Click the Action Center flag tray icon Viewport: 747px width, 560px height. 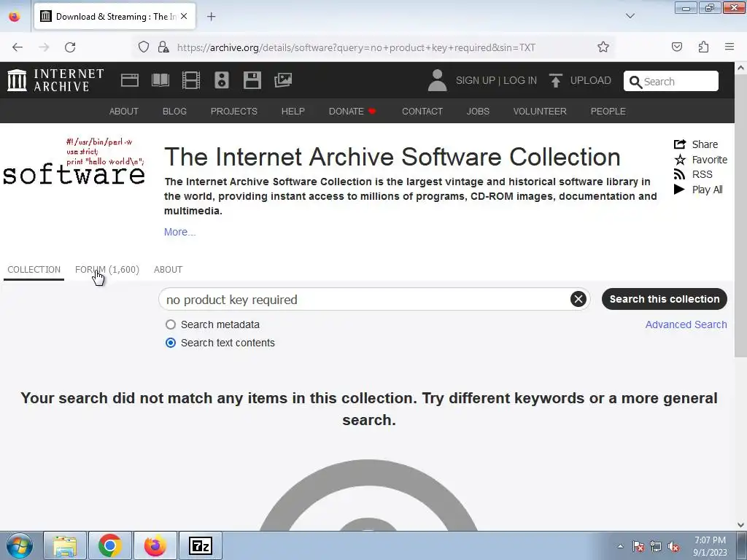tap(638, 547)
